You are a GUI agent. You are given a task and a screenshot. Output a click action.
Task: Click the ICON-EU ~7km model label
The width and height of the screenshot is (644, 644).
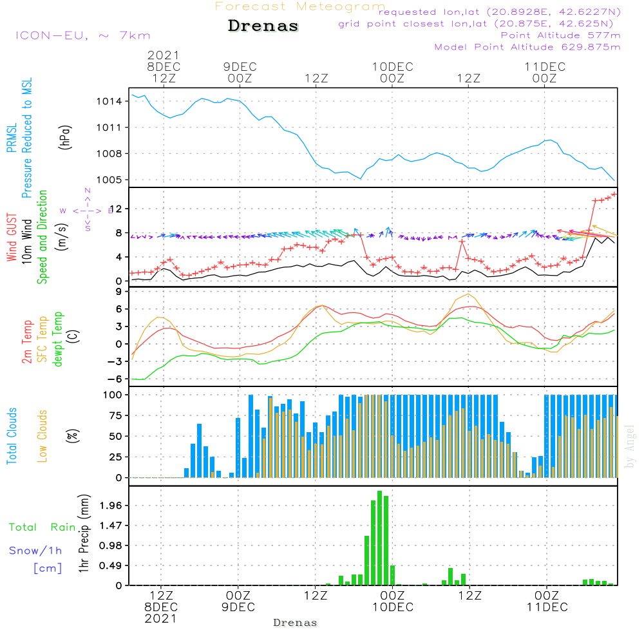(82, 35)
